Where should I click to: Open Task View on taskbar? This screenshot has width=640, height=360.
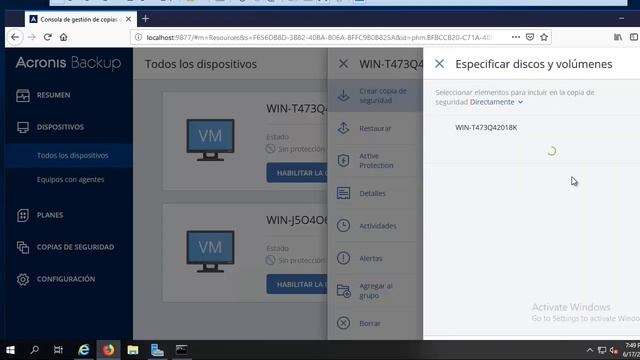pyautogui.click(x=58, y=350)
